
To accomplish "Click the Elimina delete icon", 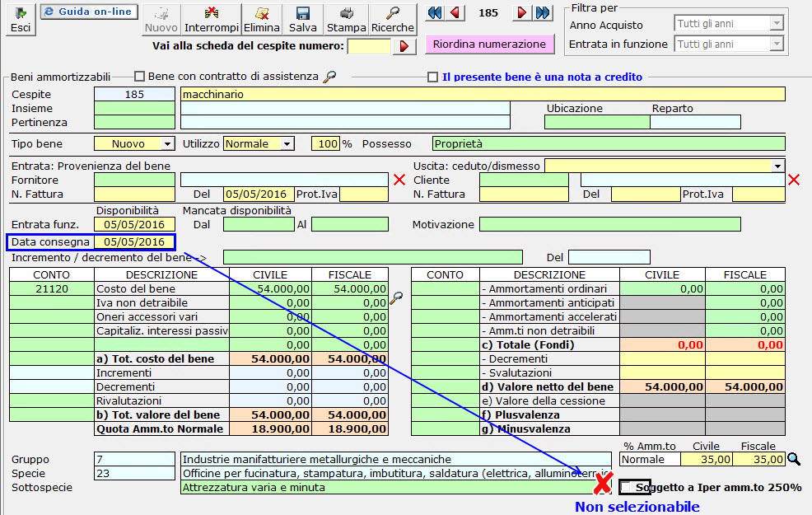I will pos(262,19).
